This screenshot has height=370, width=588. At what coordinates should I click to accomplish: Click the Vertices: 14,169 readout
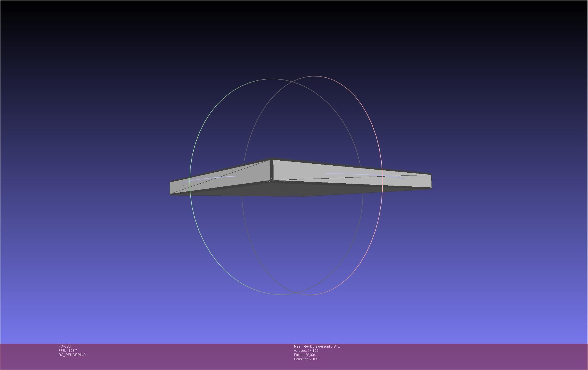[x=306, y=351]
